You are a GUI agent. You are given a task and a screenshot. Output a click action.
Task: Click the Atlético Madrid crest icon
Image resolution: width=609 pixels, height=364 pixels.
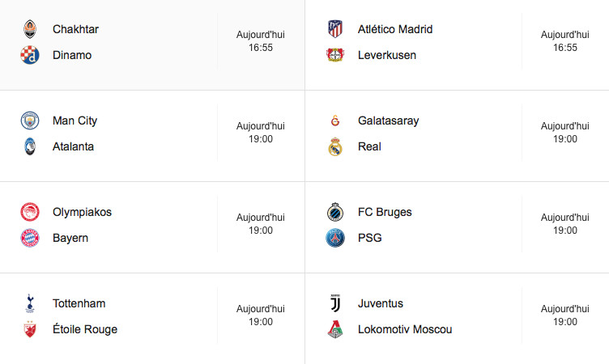335,29
